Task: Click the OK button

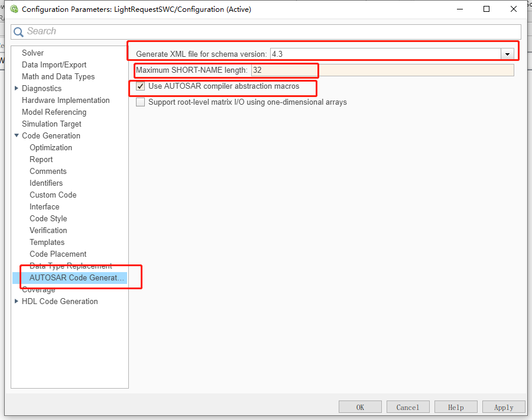Action: (360, 407)
